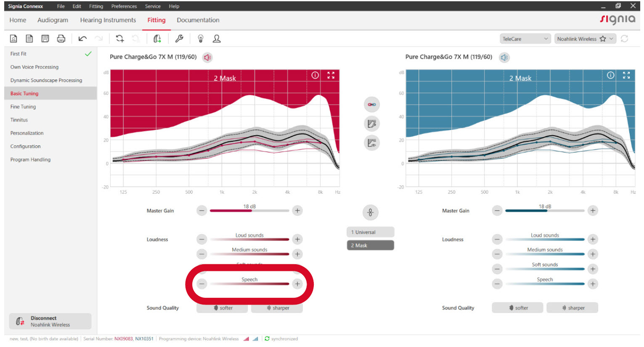644x347 pixels.
Task: Click the blue Master Gain slider bar
Action: pyautogui.click(x=545, y=210)
